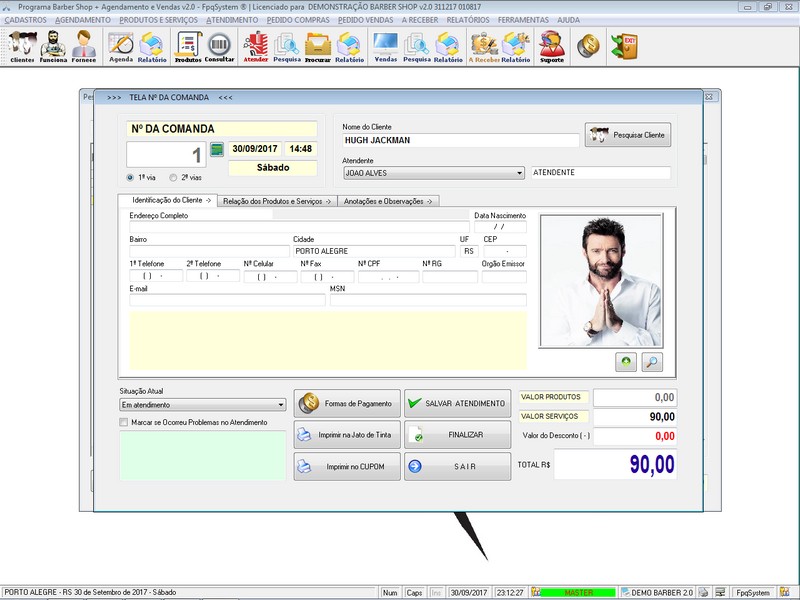
Task: Click the magnifier icon below client photo
Action: pos(652,362)
